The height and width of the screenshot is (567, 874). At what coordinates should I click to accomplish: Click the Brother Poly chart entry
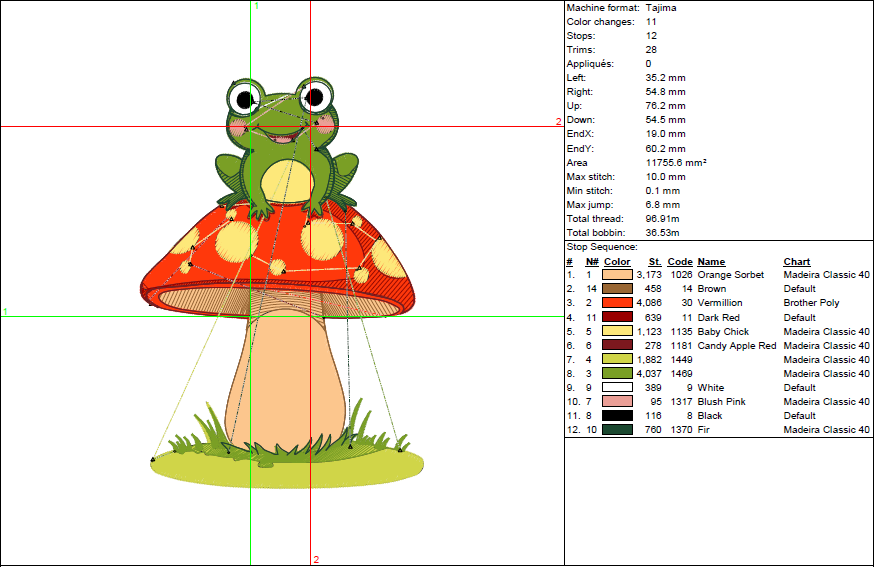coord(811,302)
